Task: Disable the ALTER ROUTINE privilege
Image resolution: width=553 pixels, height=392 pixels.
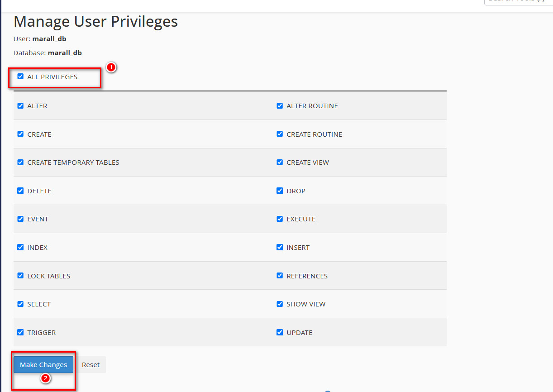Action: point(280,105)
